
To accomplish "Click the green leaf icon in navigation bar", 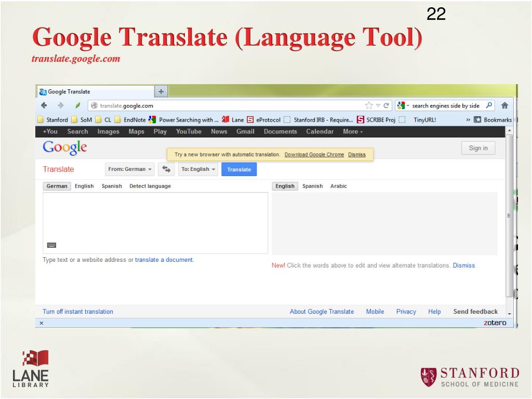I will 78,105.
